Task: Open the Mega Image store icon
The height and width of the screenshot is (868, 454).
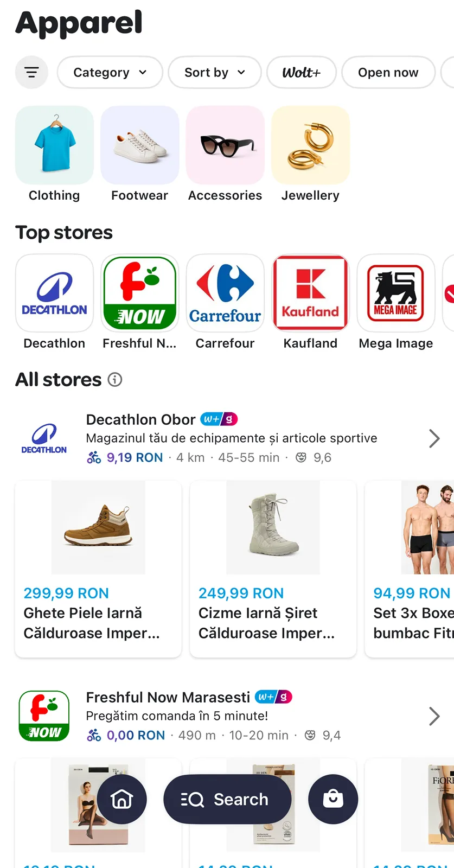Action: click(396, 293)
